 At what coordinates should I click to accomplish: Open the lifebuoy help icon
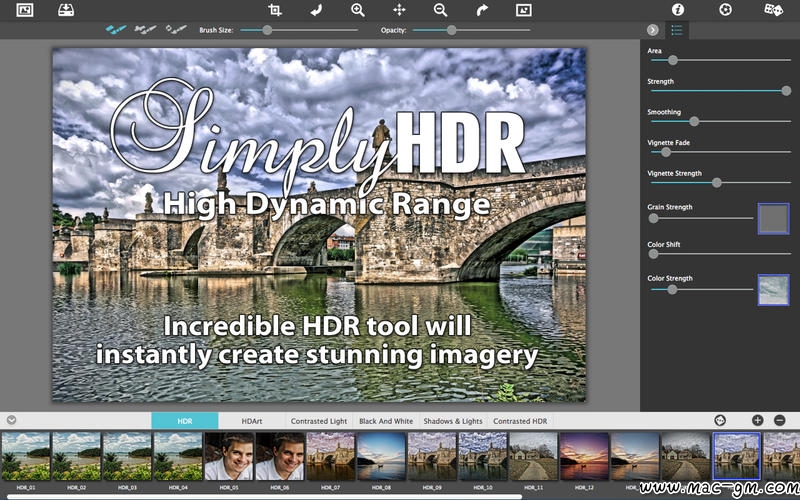pyautogui.click(x=725, y=10)
